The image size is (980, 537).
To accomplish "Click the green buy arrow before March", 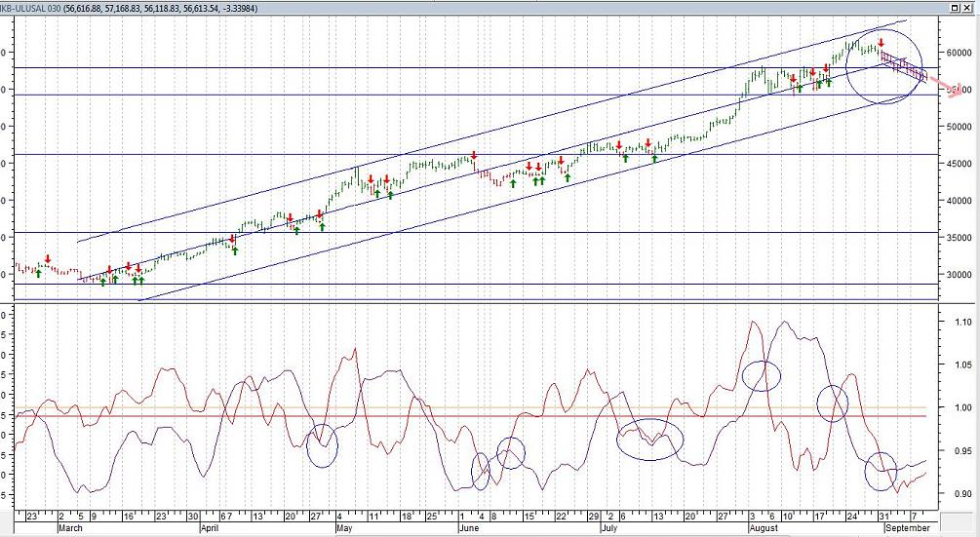I will click(38, 274).
